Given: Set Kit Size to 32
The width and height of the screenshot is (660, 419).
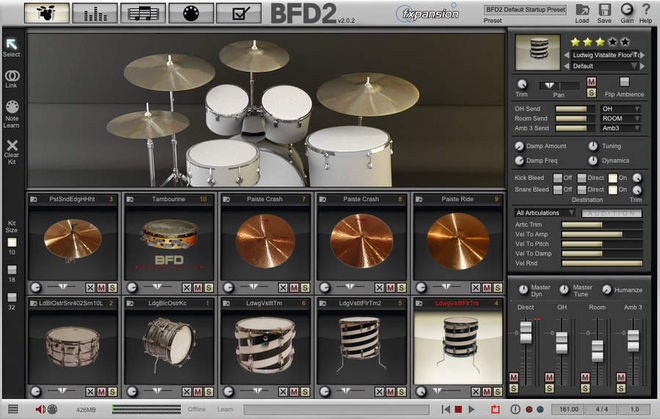Looking at the screenshot, I should (x=12, y=297).
